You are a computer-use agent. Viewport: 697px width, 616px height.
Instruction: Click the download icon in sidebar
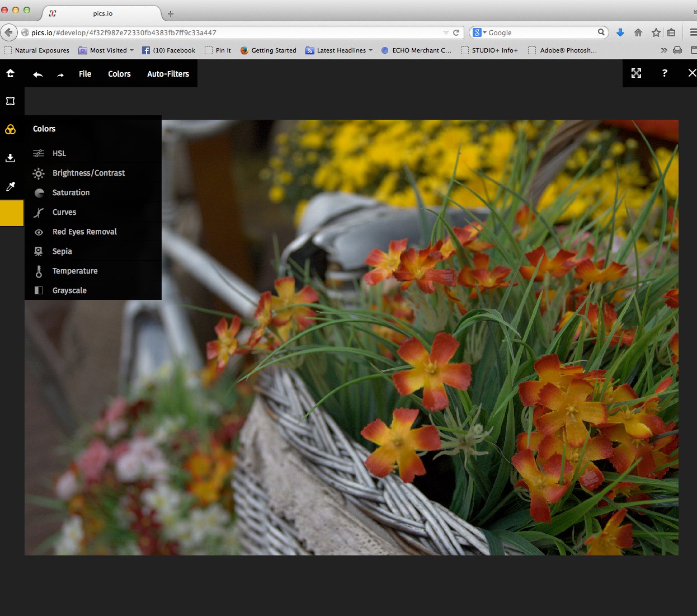10,158
